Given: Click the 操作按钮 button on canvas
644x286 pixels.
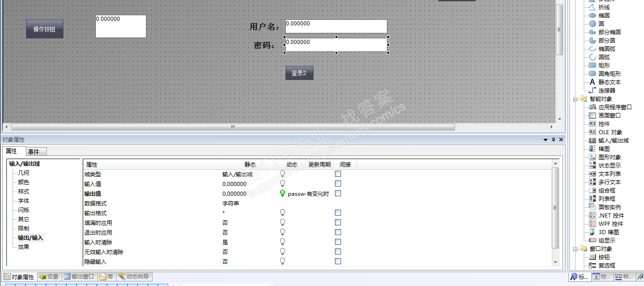Looking at the screenshot, I should click(44, 29).
